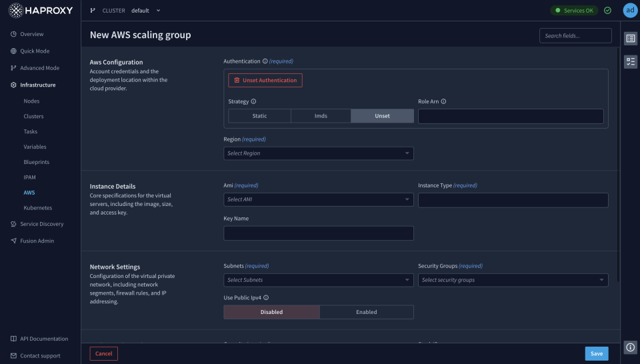
Task: Open IPAM under Infrastructure
Action: pyautogui.click(x=30, y=177)
